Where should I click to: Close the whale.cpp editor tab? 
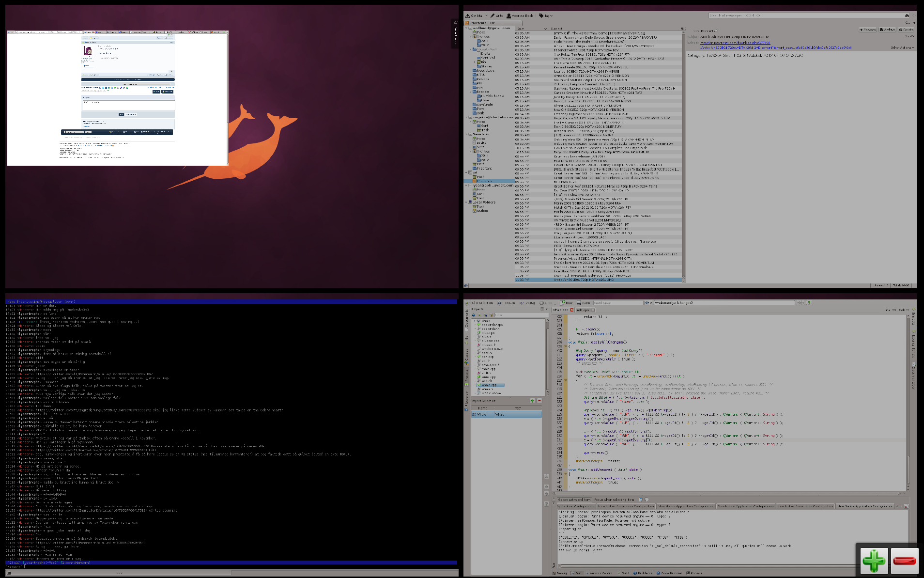[571, 310]
